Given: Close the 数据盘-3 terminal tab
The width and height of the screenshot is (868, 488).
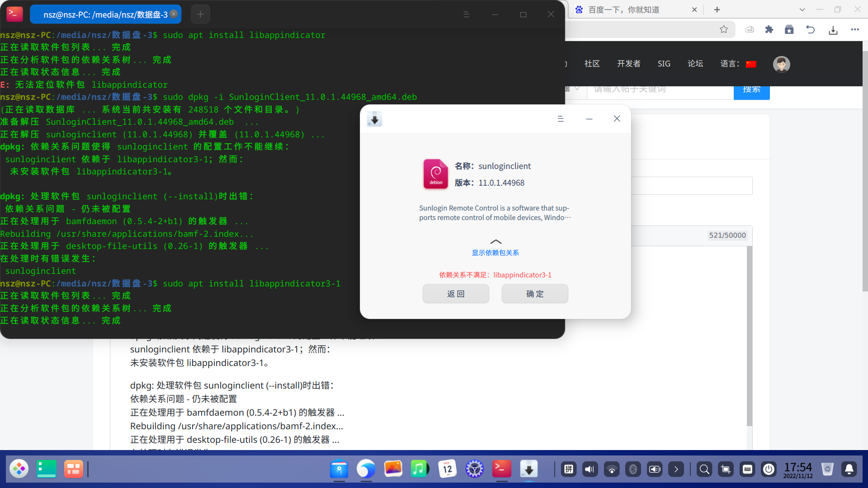Looking at the screenshot, I should [174, 14].
